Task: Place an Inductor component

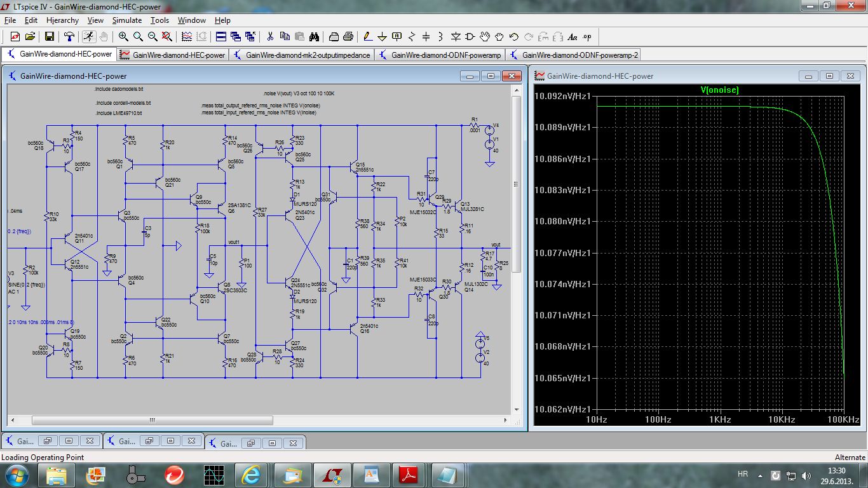Action: pyautogui.click(x=441, y=36)
